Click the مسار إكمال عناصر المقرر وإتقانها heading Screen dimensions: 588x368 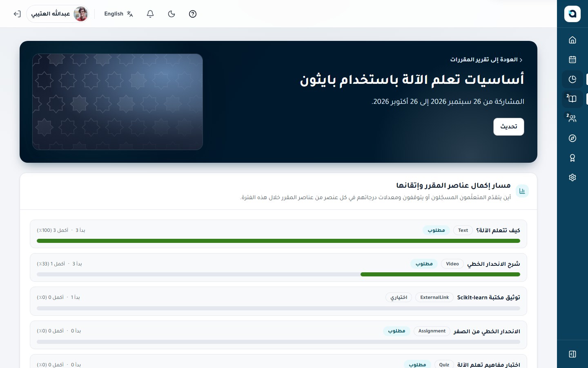point(453,185)
